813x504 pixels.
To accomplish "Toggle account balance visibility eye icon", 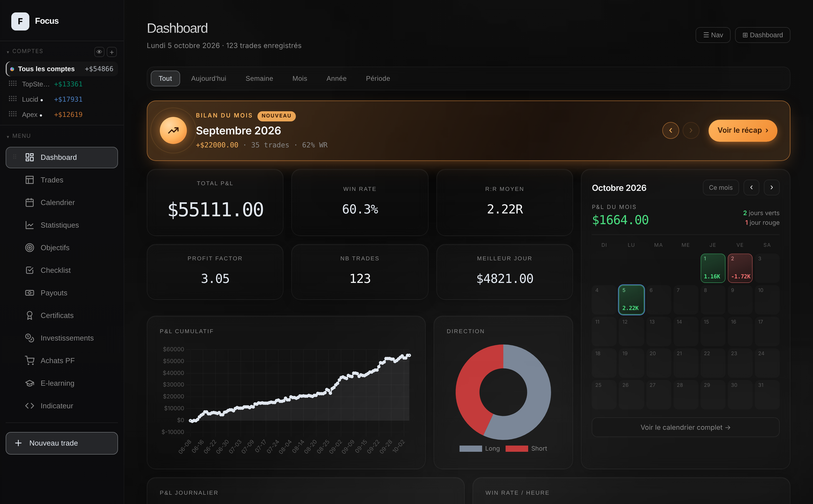I will (x=99, y=52).
